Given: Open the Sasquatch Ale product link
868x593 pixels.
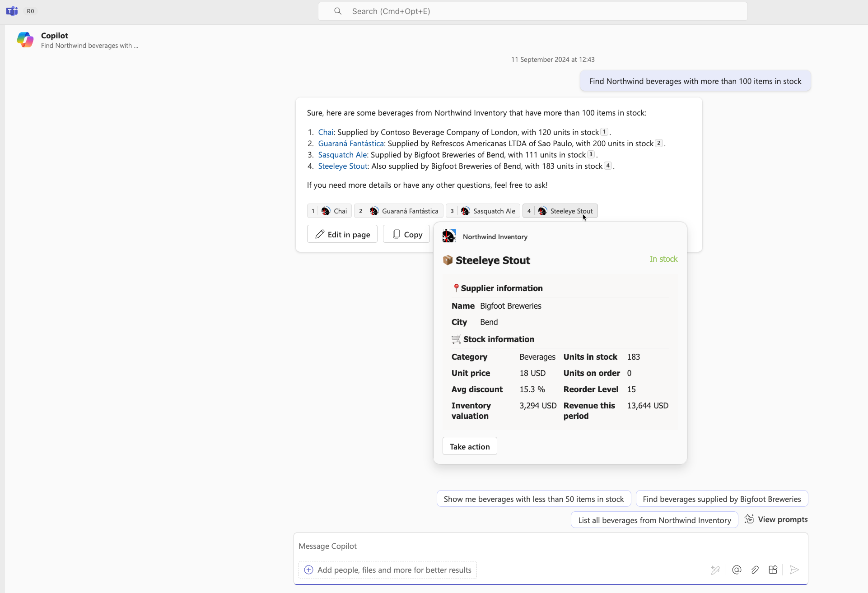Looking at the screenshot, I should pos(343,155).
